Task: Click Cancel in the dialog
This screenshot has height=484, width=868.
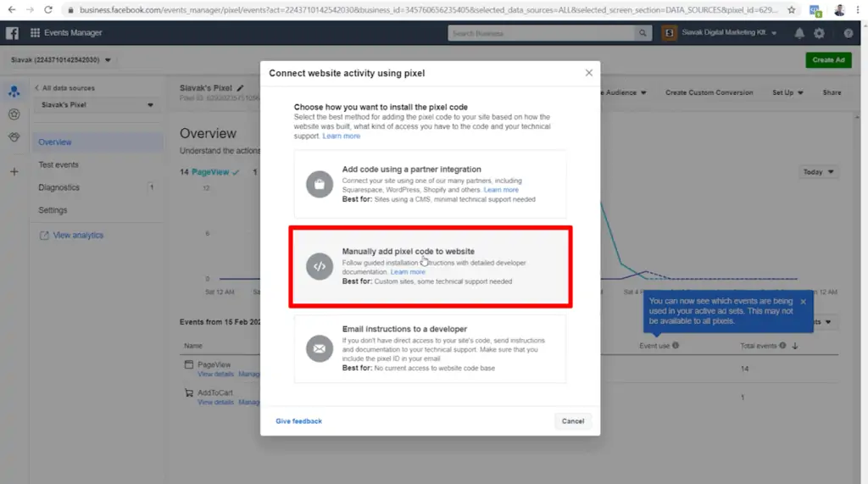Action: [x=573, y=421]
